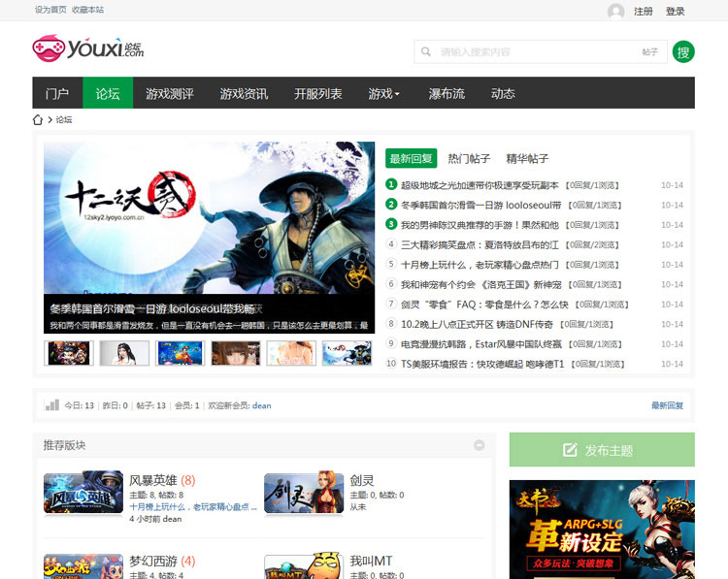Click the slideshow caption 冬季韩国首尔滑雪一日游
This screenshot has height=579, width=728.
coord(156,309)
